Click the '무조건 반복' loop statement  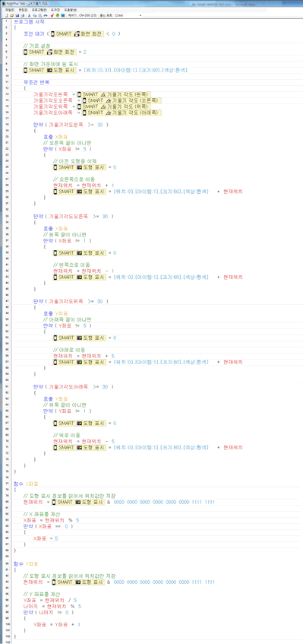(x=36, y=82)
